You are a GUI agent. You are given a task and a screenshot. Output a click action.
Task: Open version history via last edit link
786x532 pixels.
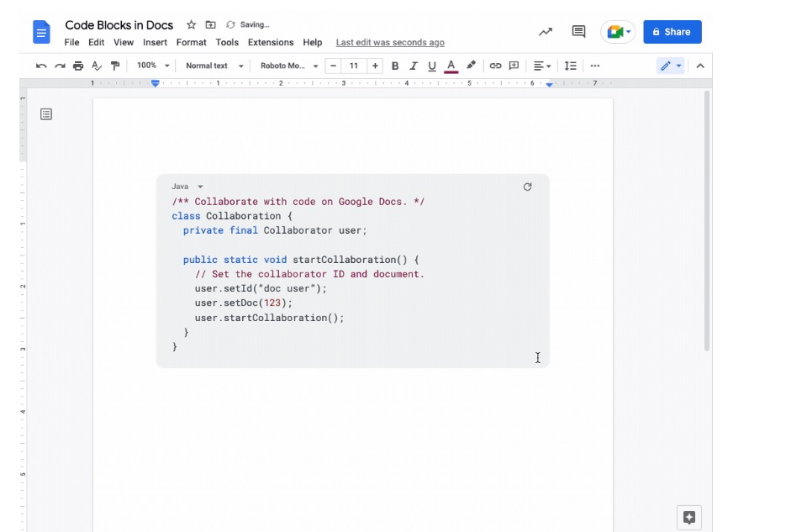(390, 43)
